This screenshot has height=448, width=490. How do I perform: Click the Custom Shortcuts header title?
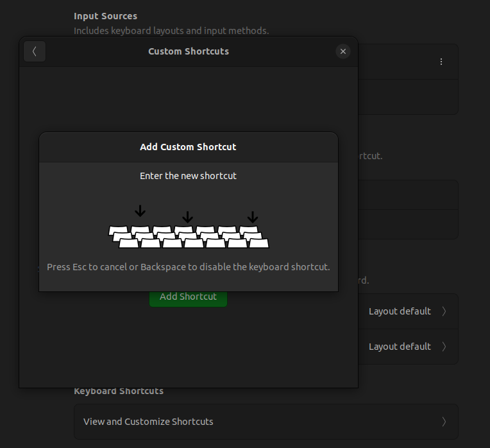189,51
